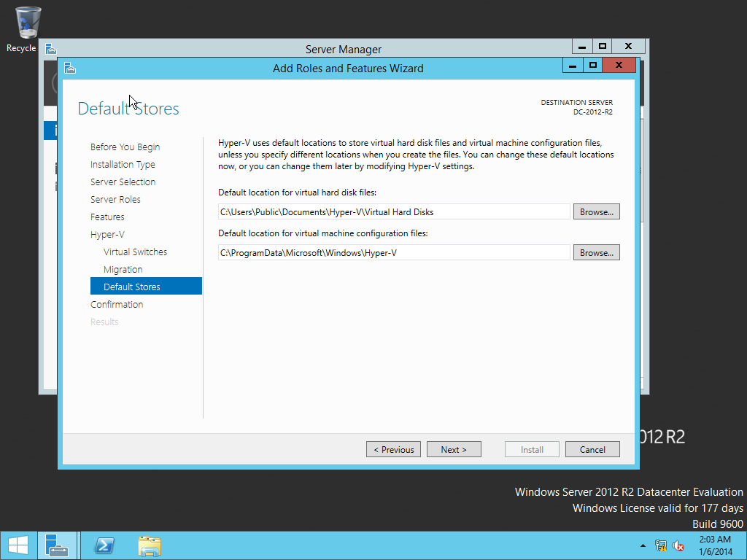Image resolution: width=747 pixels, height=560 pixels.
Task: Click the Default Stores heading
Action: (x=128, y=109)
